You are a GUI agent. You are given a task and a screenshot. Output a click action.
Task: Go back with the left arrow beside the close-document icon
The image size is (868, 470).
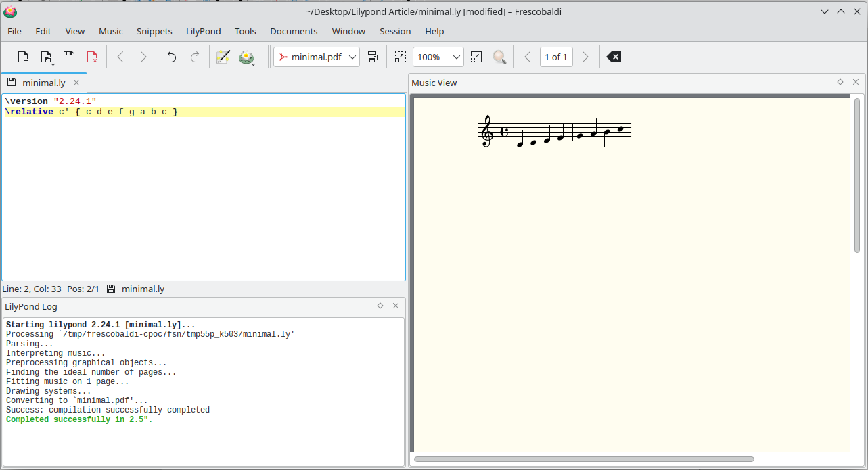tap(120, 57)
